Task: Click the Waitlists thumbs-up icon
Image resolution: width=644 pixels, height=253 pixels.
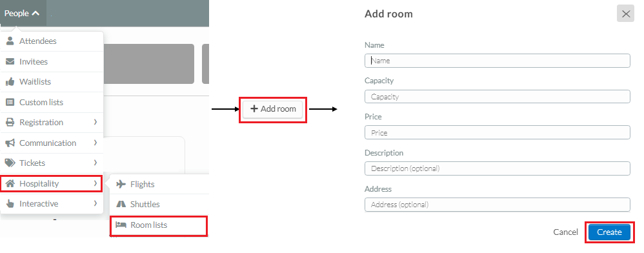Action: (10, 82)
